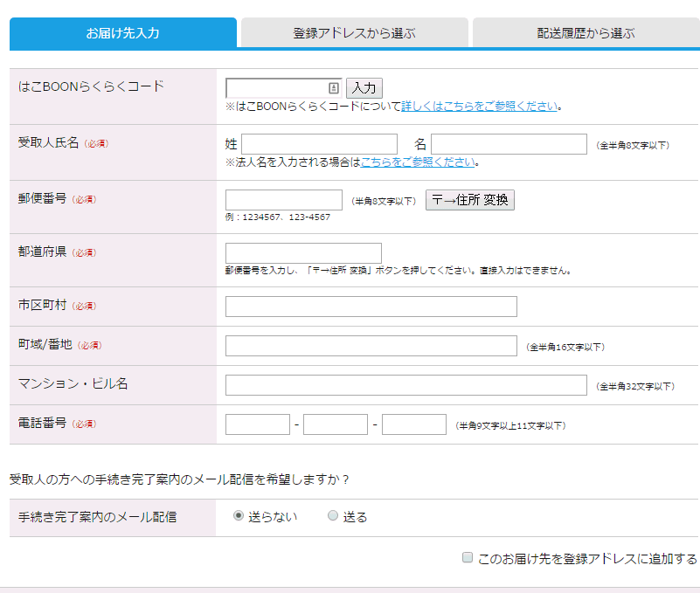Select the お届け先入力 tab

pos(122,34)
